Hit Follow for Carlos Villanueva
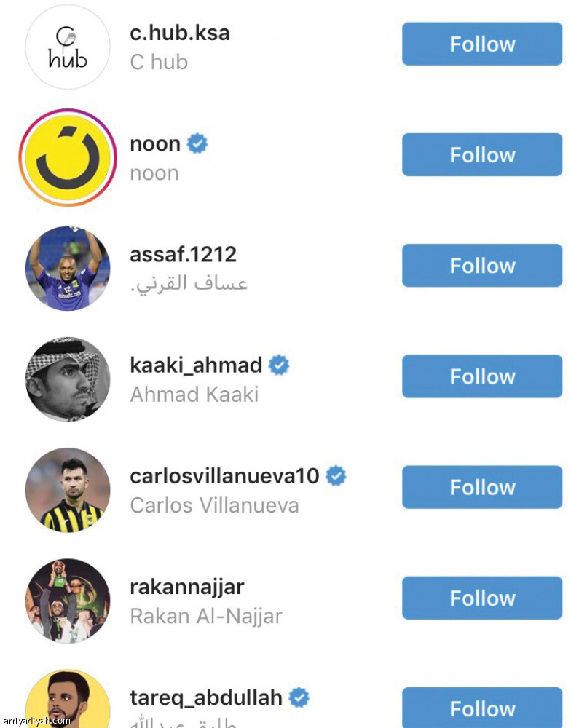Screen dimensions: 571x728 tap(482, 487)
